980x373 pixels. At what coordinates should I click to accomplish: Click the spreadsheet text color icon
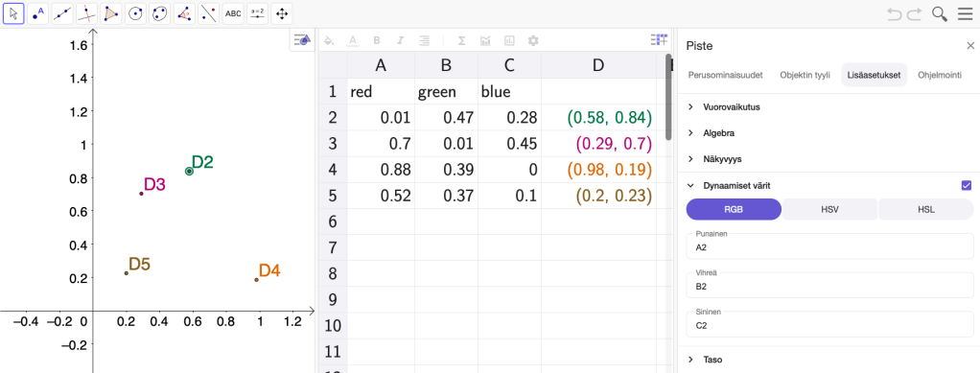353,40
